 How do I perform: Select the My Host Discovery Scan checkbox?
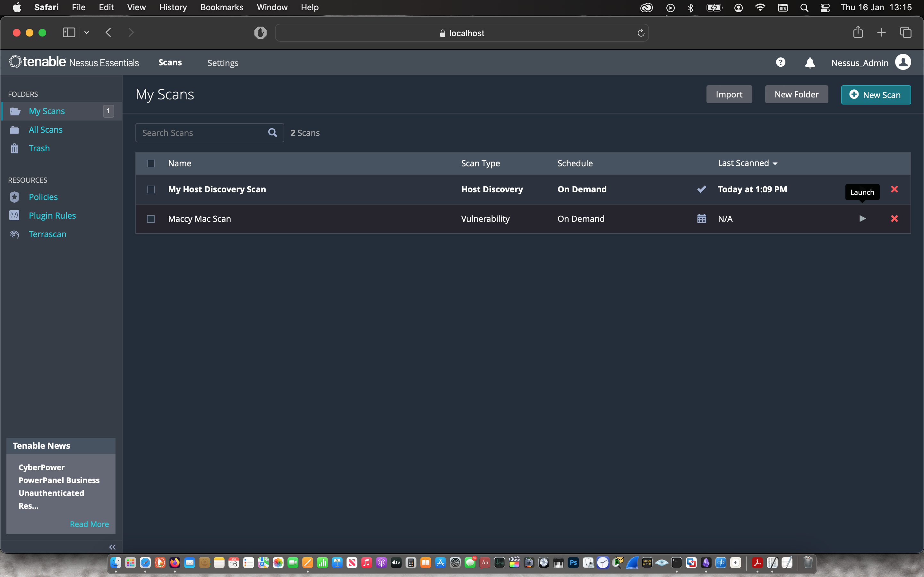(151, 189)
